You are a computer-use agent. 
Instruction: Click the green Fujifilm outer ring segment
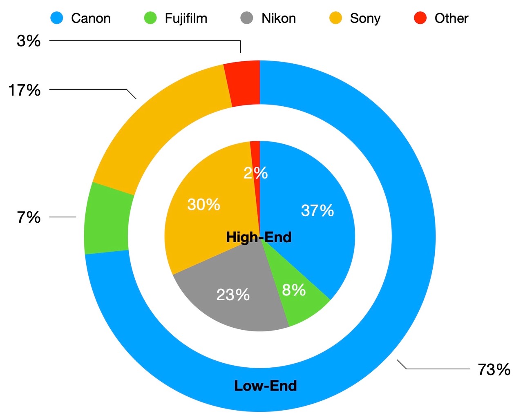pos(107,219)
